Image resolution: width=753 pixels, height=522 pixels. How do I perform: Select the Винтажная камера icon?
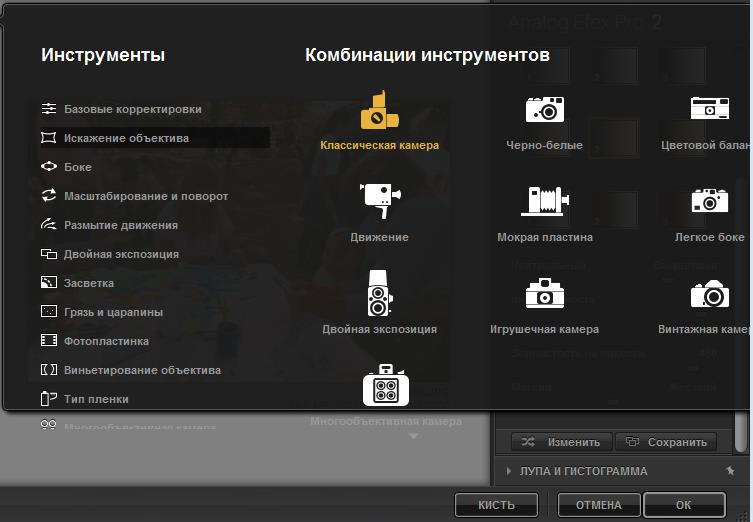coord(710,294)
